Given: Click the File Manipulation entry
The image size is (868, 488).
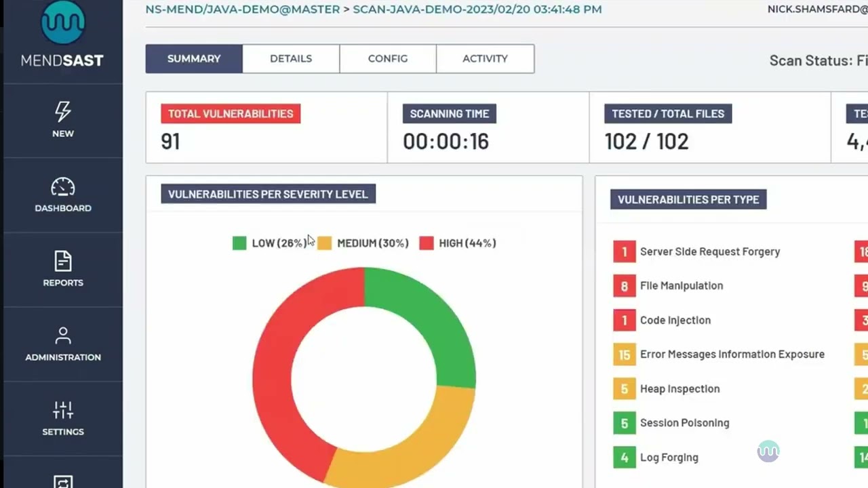Looking at the screenshot, I should click(682, 286).
